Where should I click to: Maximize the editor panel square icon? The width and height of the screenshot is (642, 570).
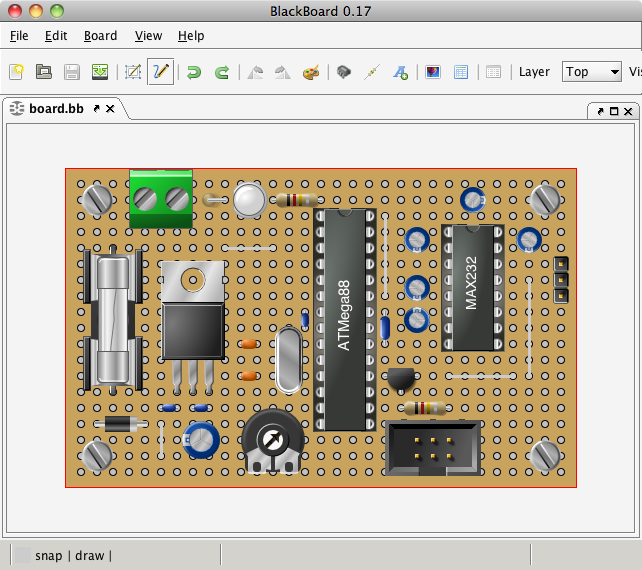614,111
